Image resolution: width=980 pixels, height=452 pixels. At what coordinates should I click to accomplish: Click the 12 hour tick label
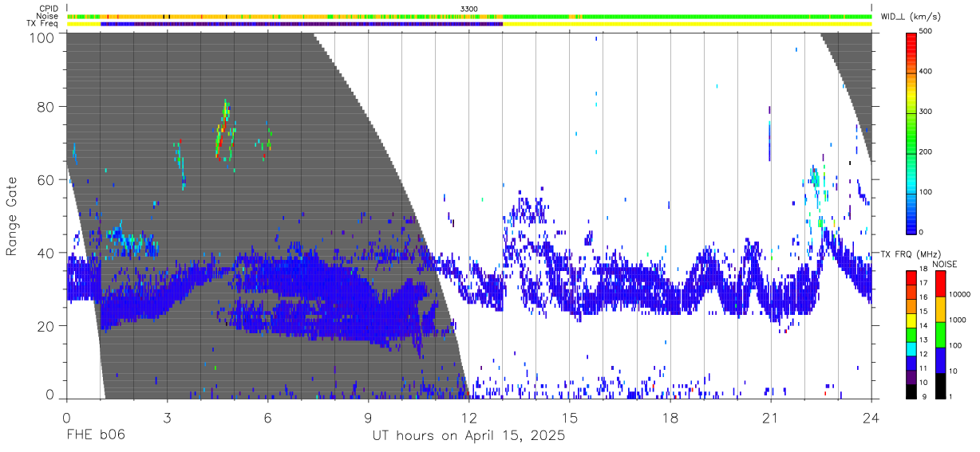468,416
